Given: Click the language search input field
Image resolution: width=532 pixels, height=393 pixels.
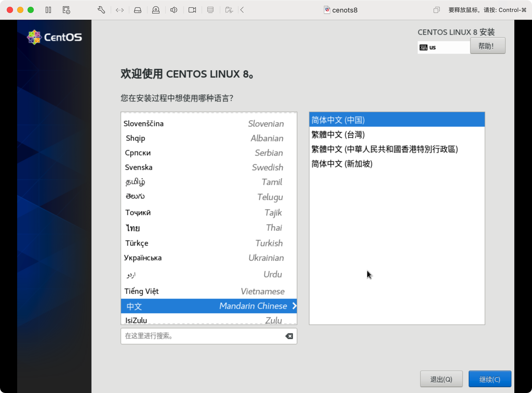Looking at the screenshot, I should click(x=203, y=336).
